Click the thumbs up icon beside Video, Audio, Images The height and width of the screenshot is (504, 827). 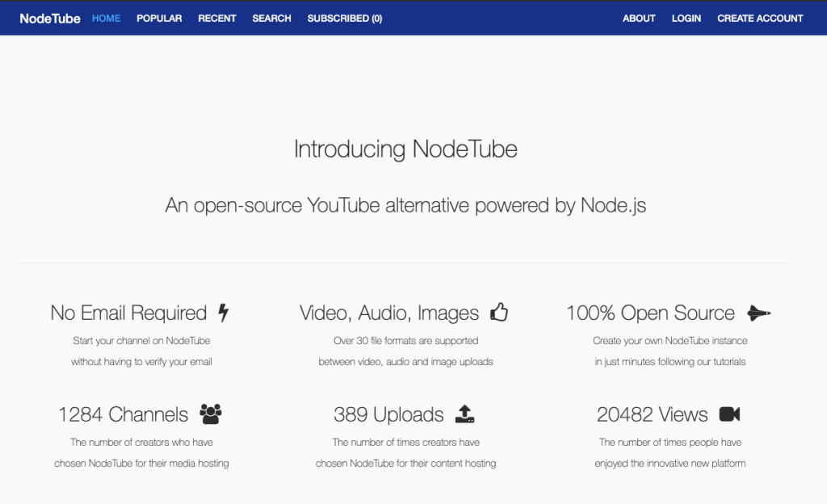[499, 312]
